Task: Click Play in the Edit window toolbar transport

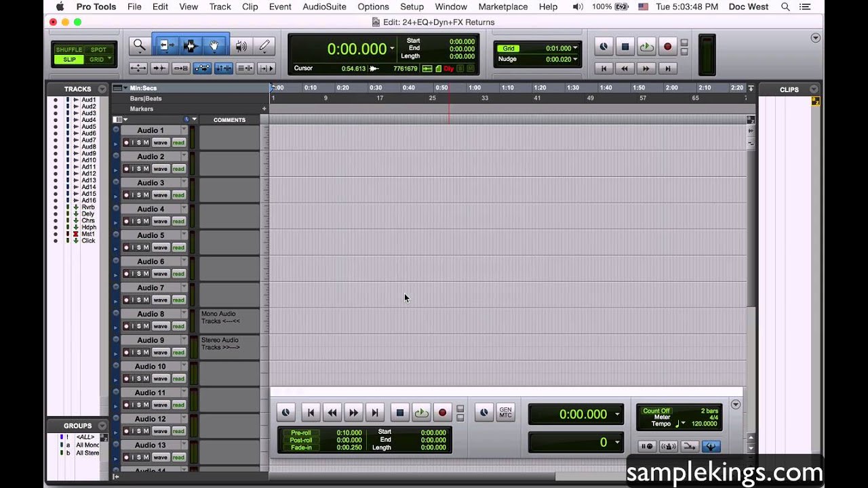Action: point(646,47)
